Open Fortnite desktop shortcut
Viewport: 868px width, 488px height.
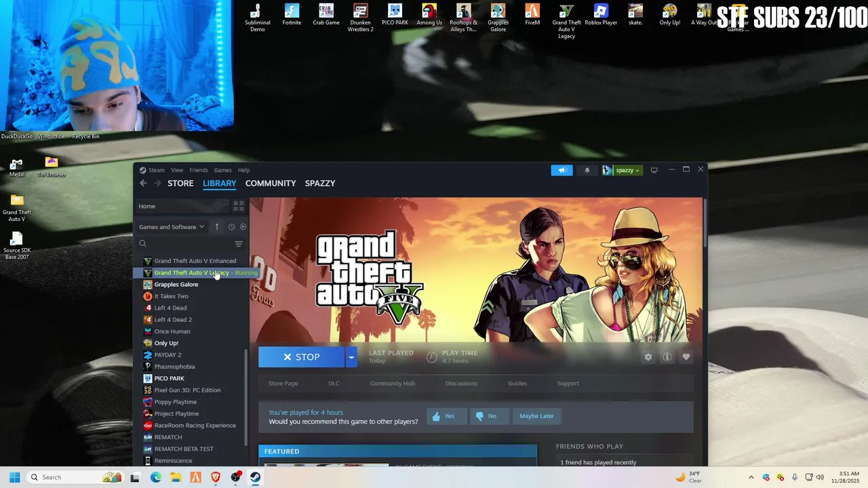coord(292,15)
